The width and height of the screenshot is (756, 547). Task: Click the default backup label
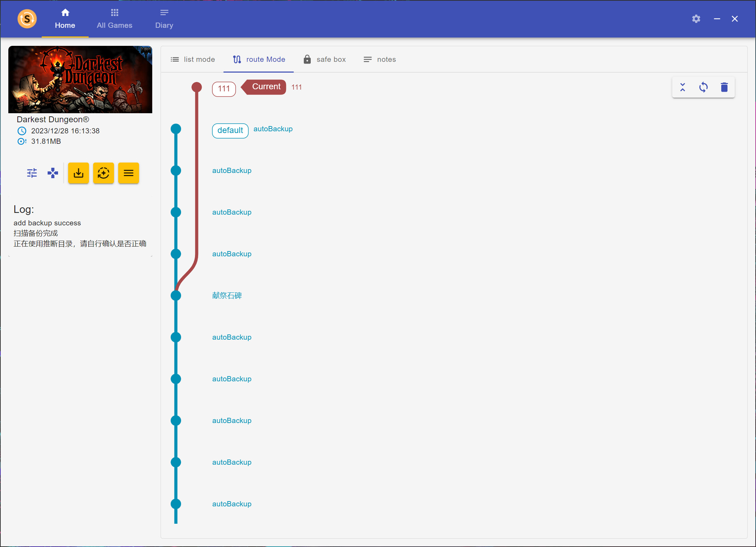[230, 131]
